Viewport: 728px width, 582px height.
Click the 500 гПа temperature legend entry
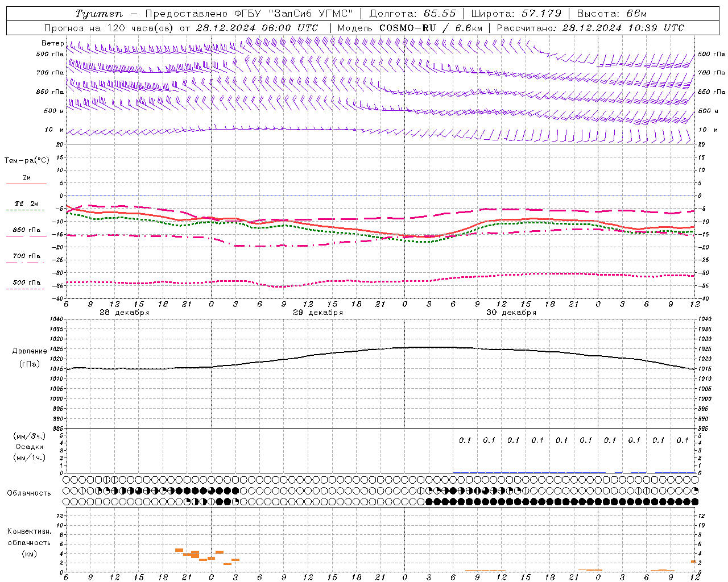tap(27, 282)
